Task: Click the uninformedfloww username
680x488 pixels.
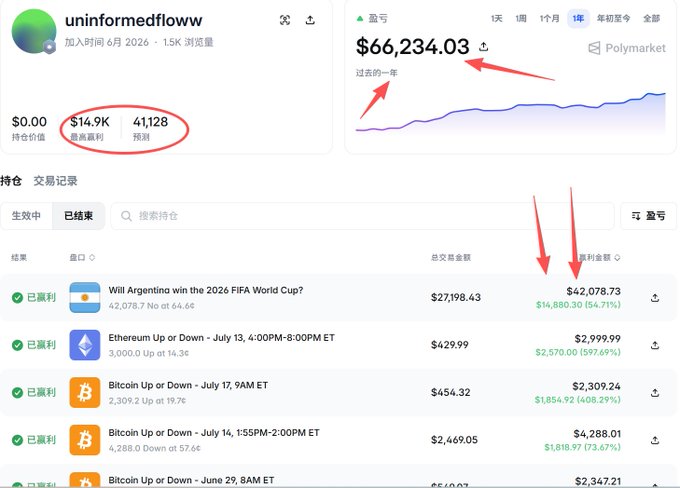Action: pyautogui.click(x=134, y=20)
